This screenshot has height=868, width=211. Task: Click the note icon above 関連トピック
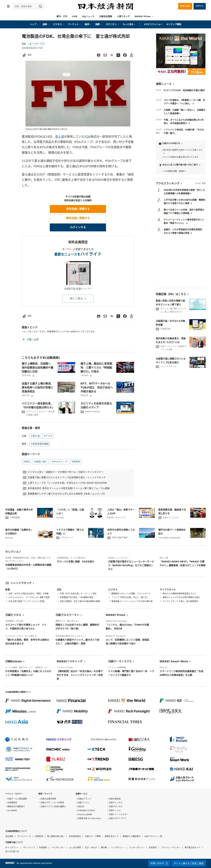tap(112, 316)
